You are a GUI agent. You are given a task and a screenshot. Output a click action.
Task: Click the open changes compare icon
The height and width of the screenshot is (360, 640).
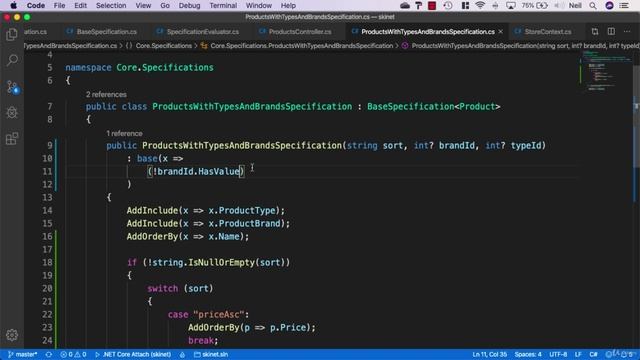[x=595, y=31]
